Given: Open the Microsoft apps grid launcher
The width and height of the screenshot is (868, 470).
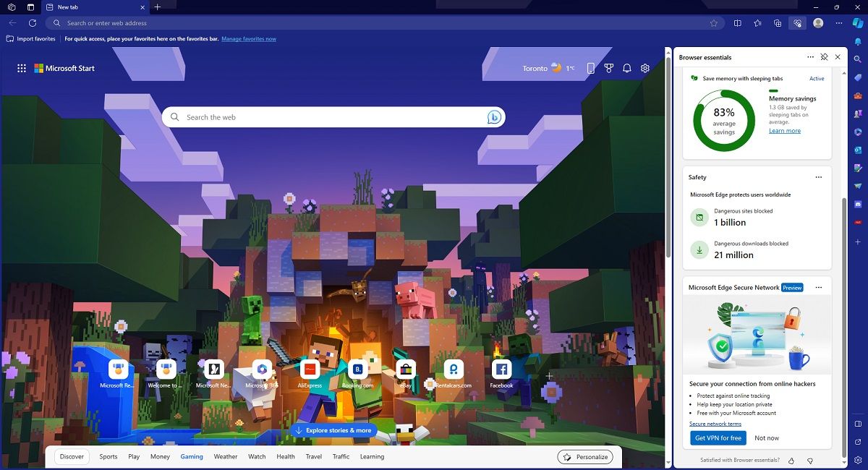Looking at the screenshot, I should coord(22,69).
